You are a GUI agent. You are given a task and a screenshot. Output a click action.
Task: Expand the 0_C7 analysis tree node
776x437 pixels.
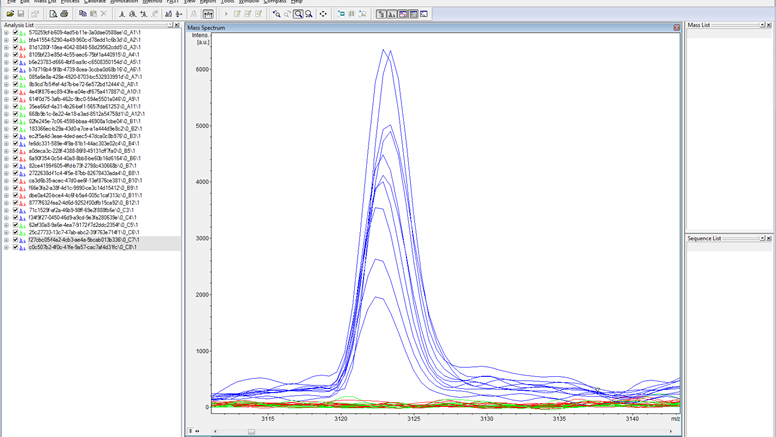(6, 240)
